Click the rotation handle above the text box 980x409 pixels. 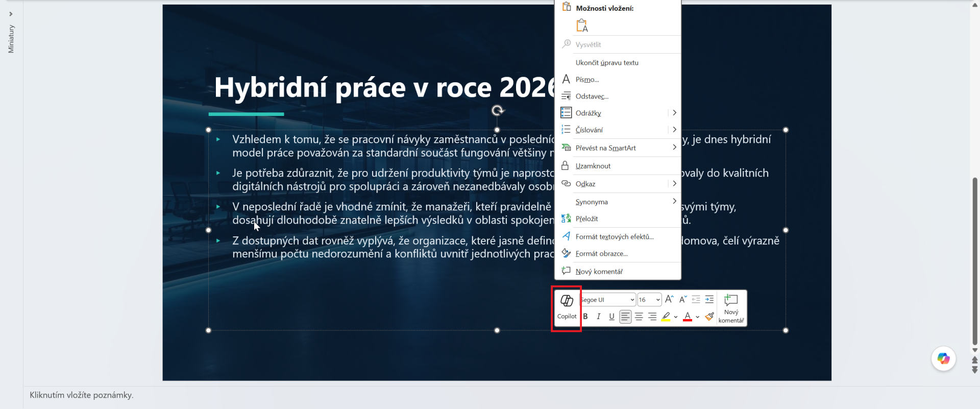497,110
